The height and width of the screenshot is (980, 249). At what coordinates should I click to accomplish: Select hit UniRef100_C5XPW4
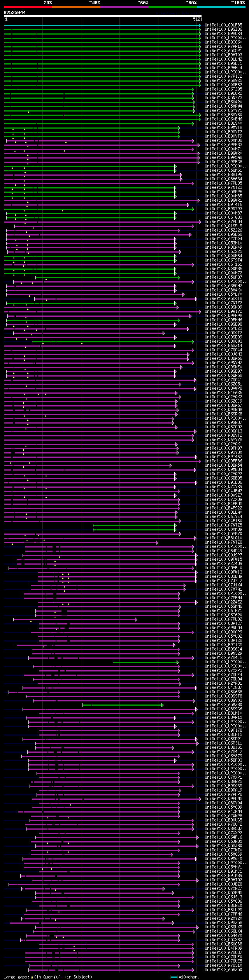[x=223, y=106]
